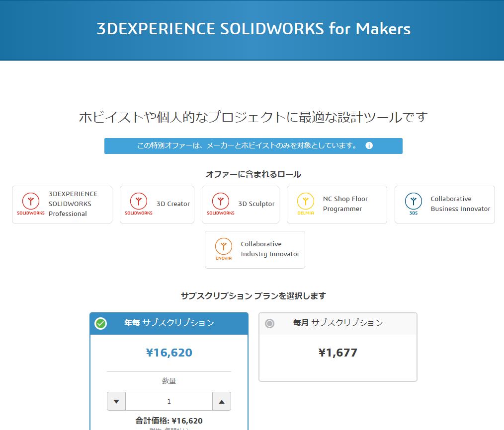This screenshot has height=430, width=504.
Task: Open the Collaborative Industry Innovator role name
Action: click(x=270, y=249)
